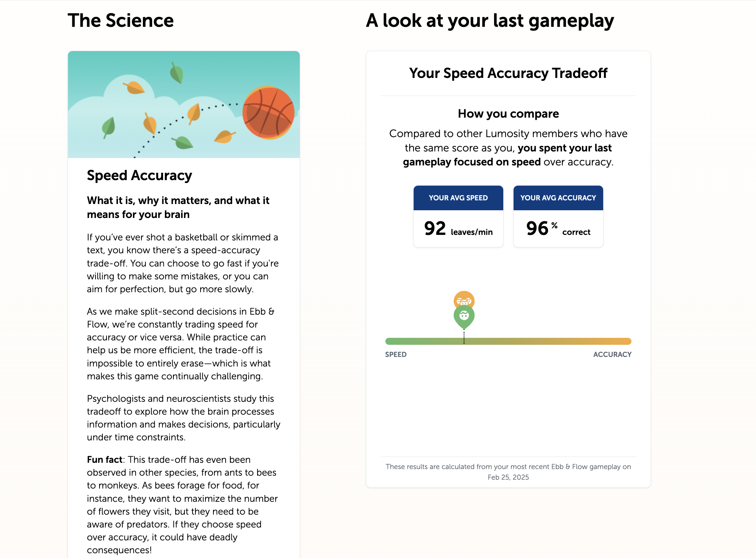Click the basketball illustration
756x558 pixels.
pyautogui.click(x=269, y=112)
